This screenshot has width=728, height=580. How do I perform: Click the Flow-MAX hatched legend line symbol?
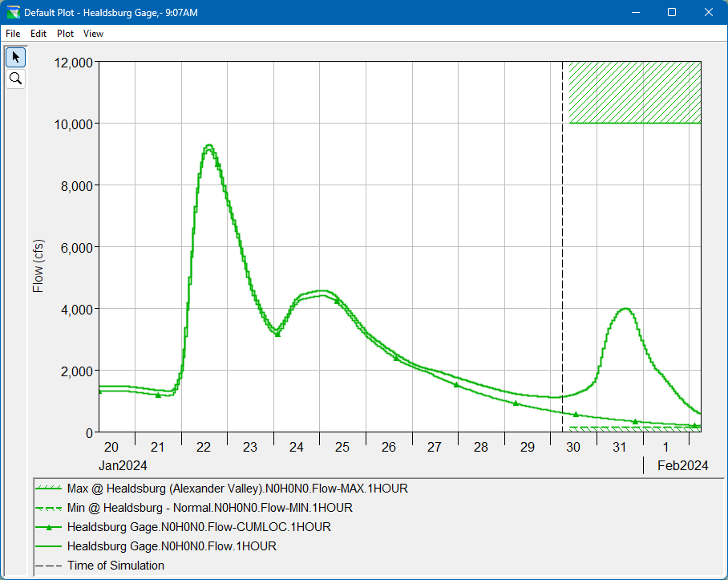tap(49, 489)
